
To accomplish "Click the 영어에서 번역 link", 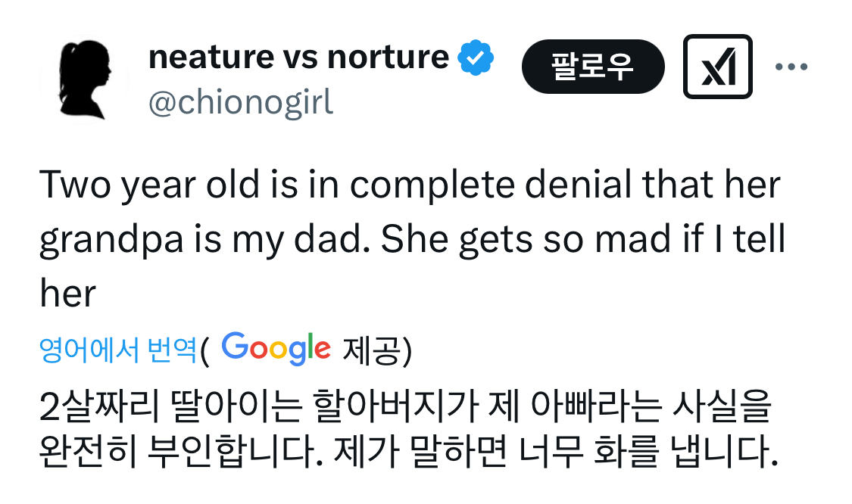I will click(118, 350).
